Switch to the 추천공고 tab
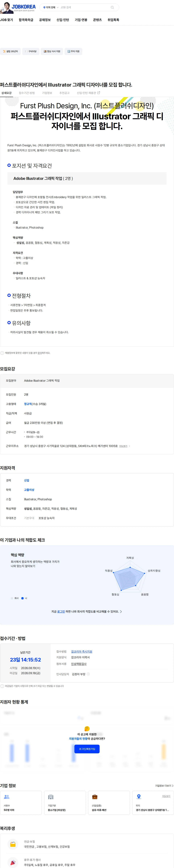This screenshot has width=174, height=868. [x=64, y=93]
